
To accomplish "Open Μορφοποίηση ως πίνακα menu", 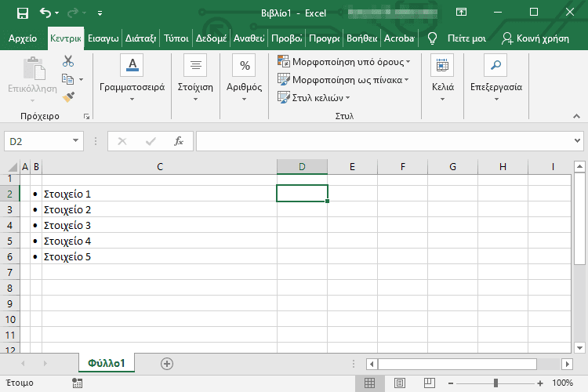I will point(343,79).
